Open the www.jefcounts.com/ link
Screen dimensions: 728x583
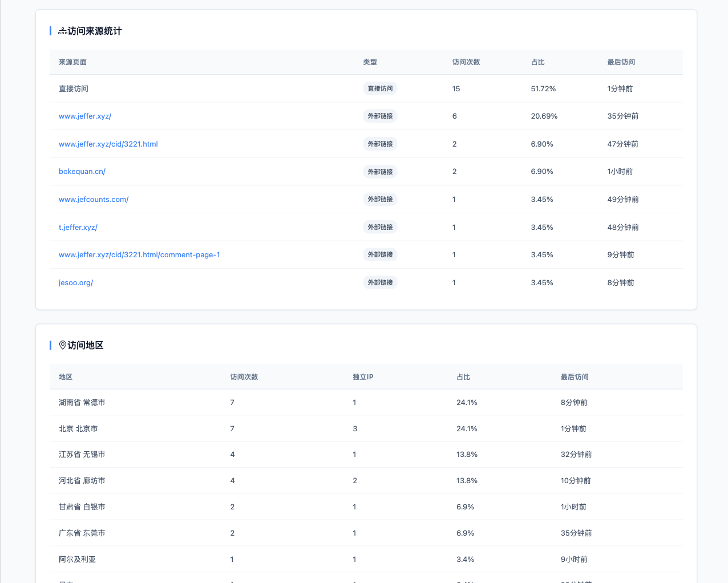click(94, 200)
